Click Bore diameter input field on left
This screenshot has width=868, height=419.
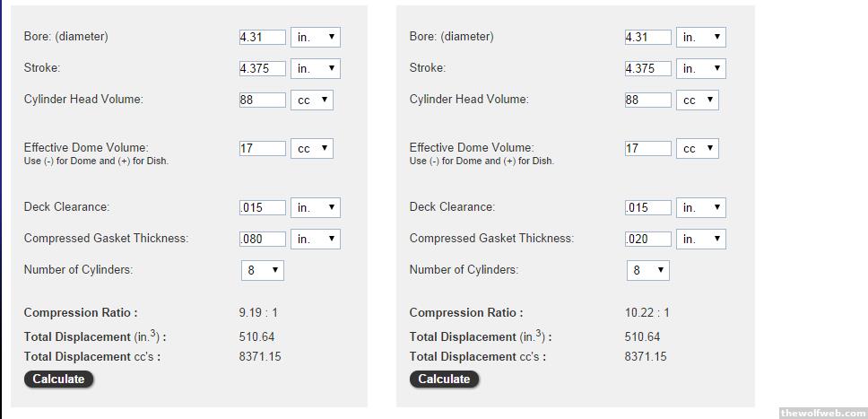click(263, 37)
